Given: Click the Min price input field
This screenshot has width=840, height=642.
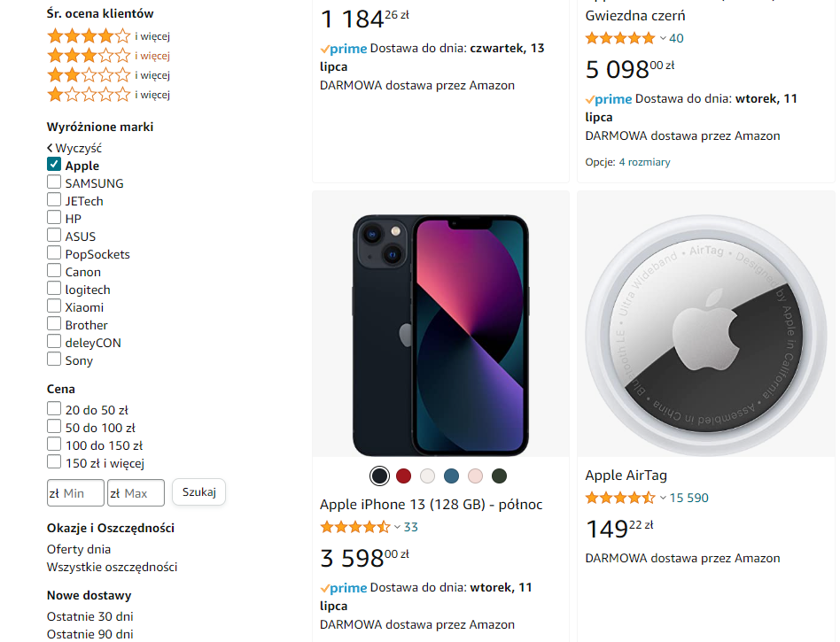Looking at the screenshot, I should click(76, 492).
